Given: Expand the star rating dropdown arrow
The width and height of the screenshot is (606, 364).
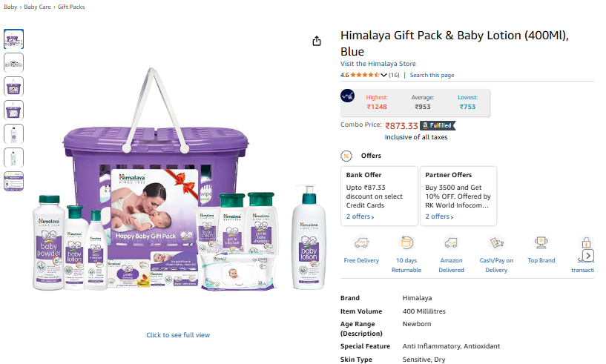Looking at the screenshot, I should click(x=383, y=75).
